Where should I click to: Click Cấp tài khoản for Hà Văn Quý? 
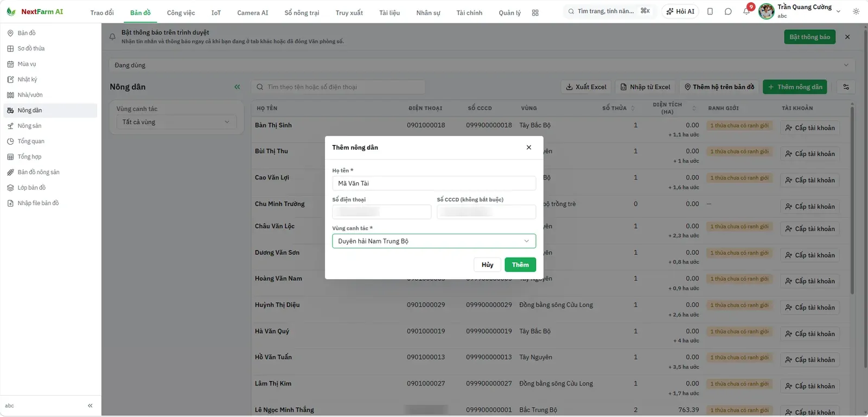[810, 334]
